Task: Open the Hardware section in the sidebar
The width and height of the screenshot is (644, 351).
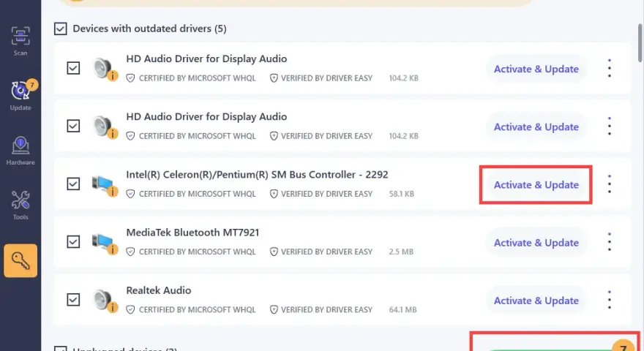Action: coord(20,150)
